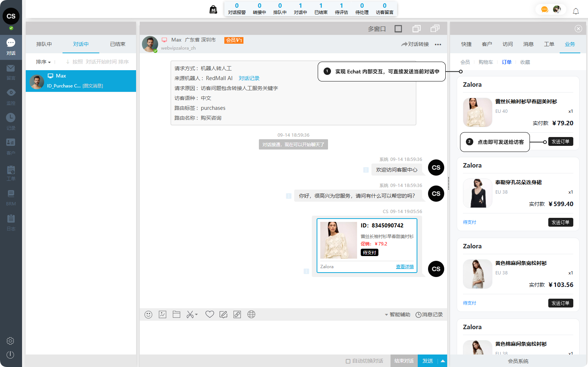Open the send options arrow beside 发送

click(x=442, y=361)
